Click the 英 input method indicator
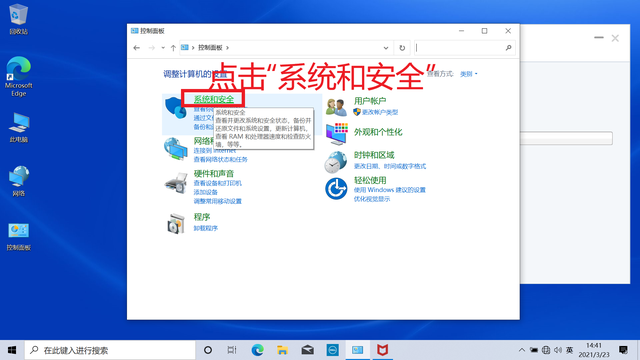The height and width of the screenshot is (360, 640). [x=570, y=350]
